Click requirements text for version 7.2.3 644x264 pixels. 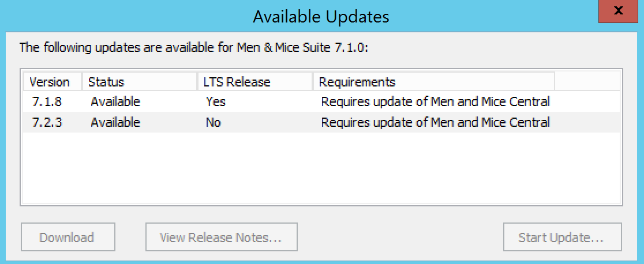[x=435, y=123]
